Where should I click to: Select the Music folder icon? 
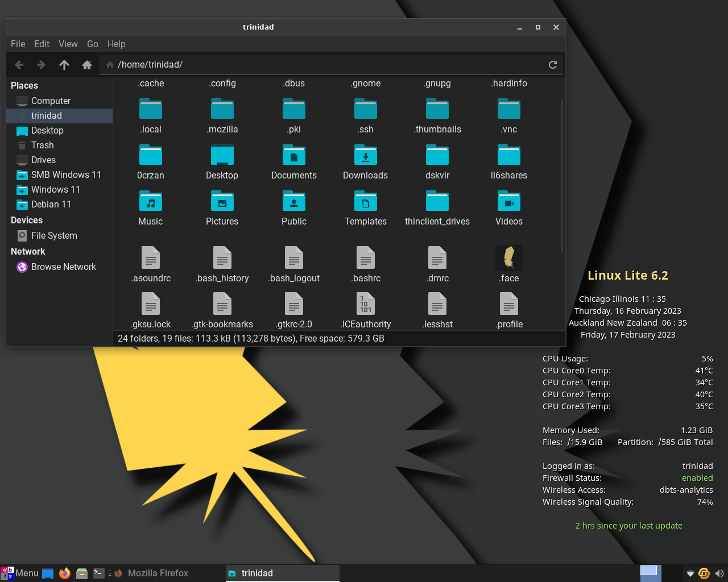click(x=151, y=201)
